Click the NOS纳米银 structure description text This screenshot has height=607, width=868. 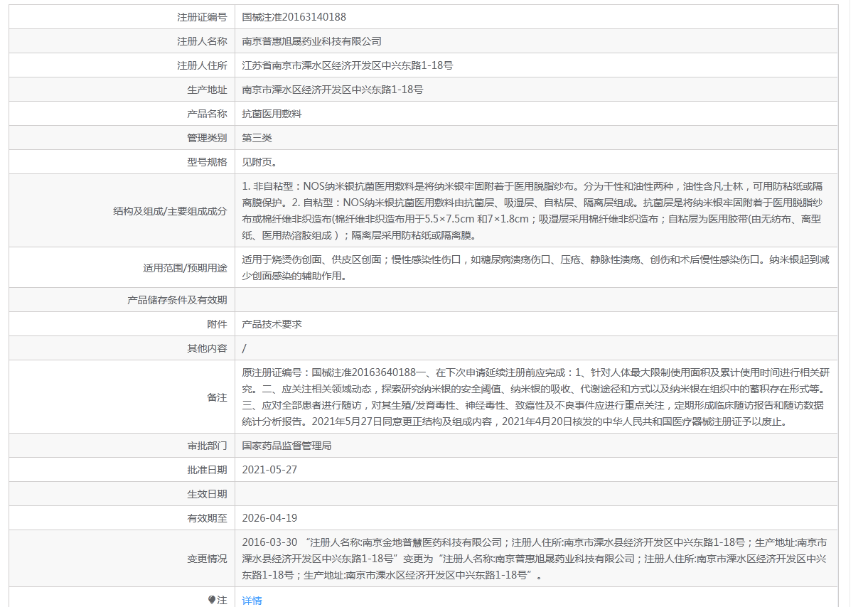[532, 210]
